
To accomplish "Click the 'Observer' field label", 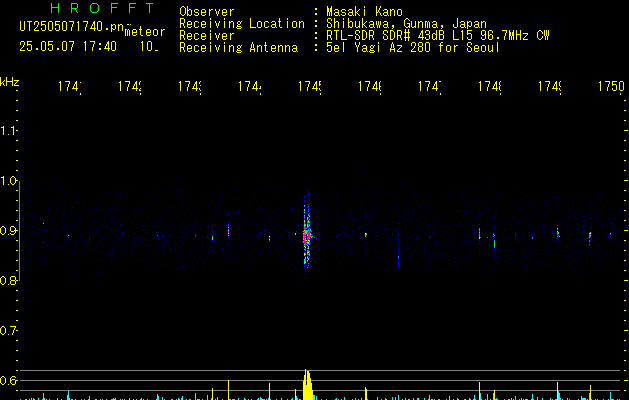I will click(x=207, y=12).
